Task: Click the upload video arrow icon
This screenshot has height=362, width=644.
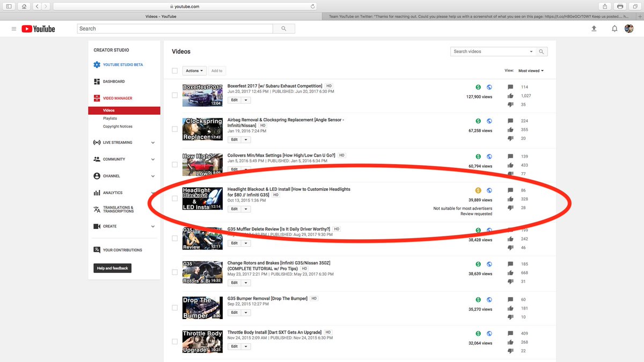Action: [x=594, y=29]
